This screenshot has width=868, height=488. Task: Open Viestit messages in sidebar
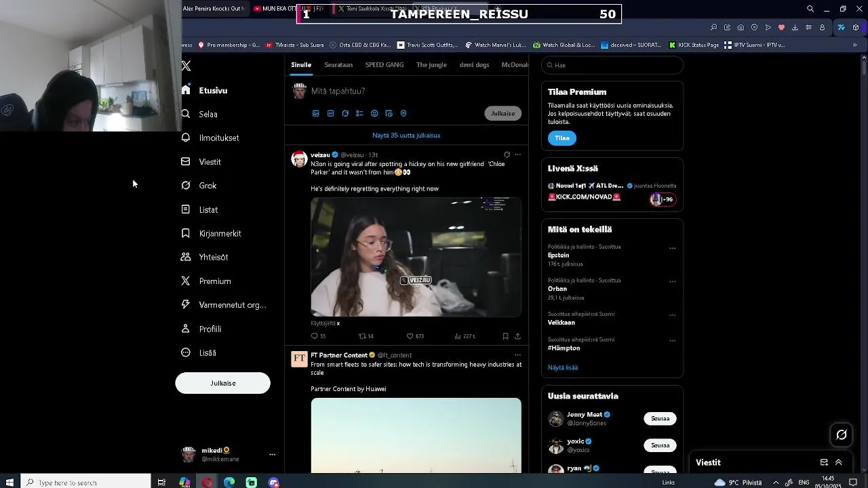[x=201, y=162]
